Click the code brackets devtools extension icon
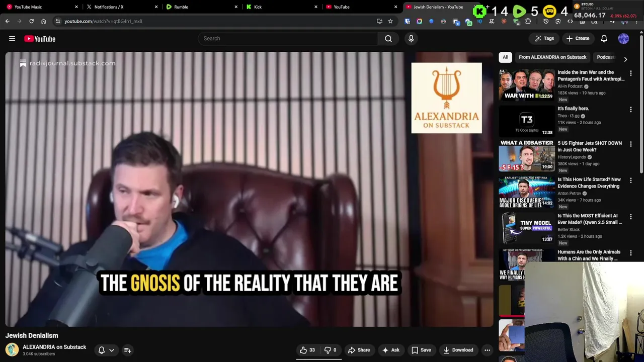 (x=570, y=21)
